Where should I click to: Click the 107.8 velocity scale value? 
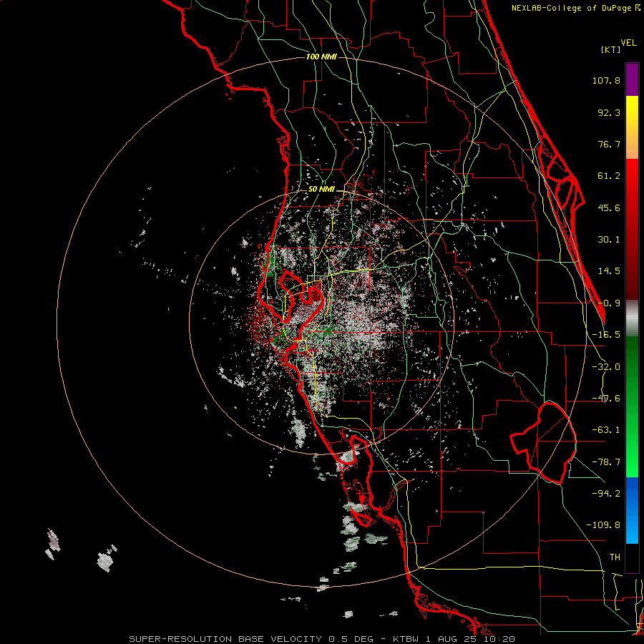click(x=606, y=80)
